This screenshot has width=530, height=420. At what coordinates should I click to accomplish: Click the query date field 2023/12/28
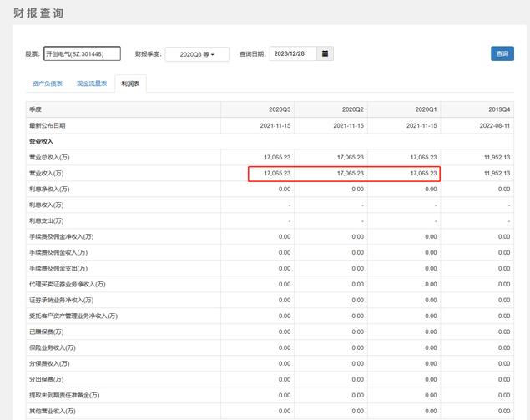(x=292, y=53)
